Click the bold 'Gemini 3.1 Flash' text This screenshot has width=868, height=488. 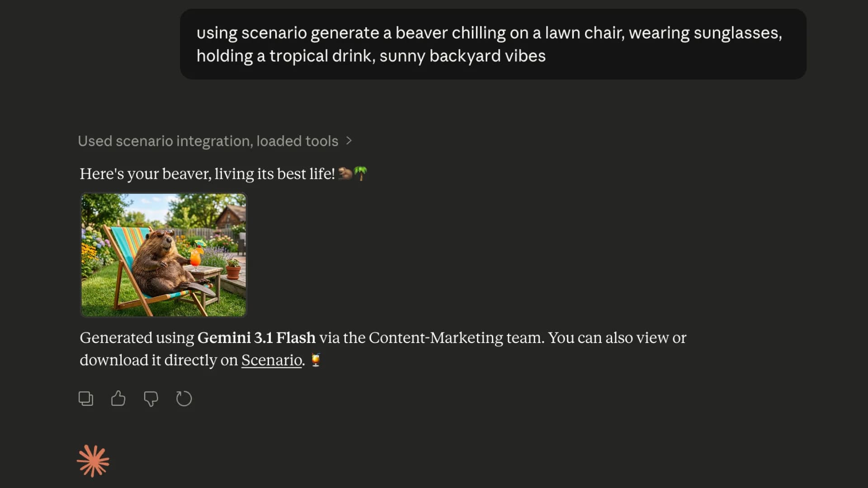pos(256,338)
